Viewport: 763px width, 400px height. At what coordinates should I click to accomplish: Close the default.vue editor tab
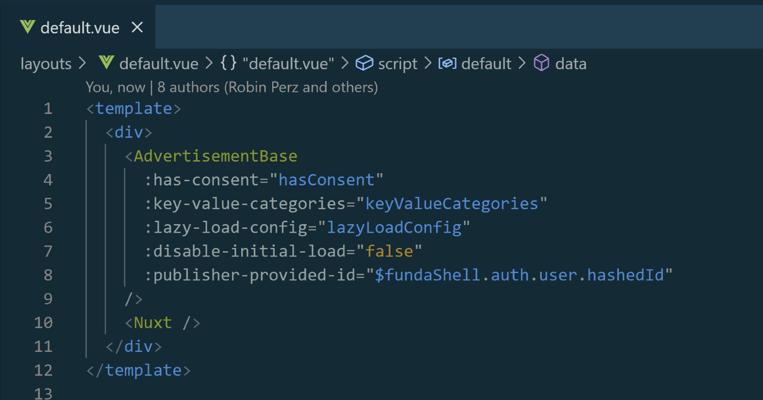137,28
